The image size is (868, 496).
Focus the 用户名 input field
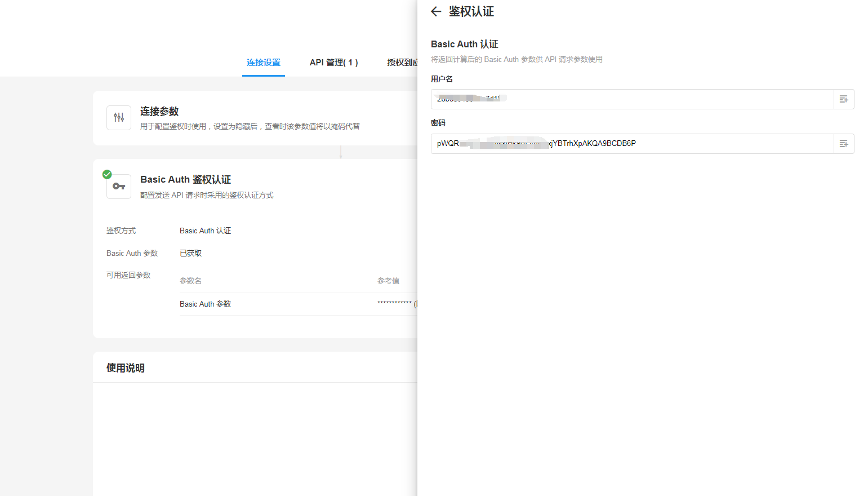coord(632,99)
